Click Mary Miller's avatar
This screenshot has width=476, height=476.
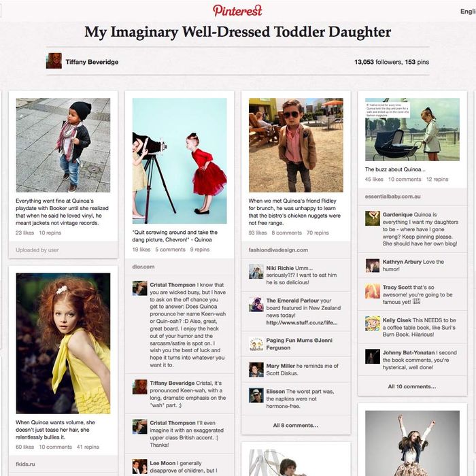coord(256,369)
